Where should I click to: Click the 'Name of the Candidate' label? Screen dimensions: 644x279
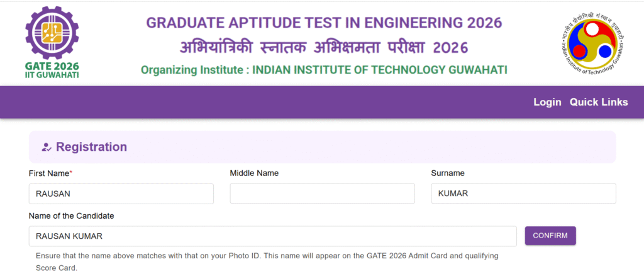click(72, 216)
